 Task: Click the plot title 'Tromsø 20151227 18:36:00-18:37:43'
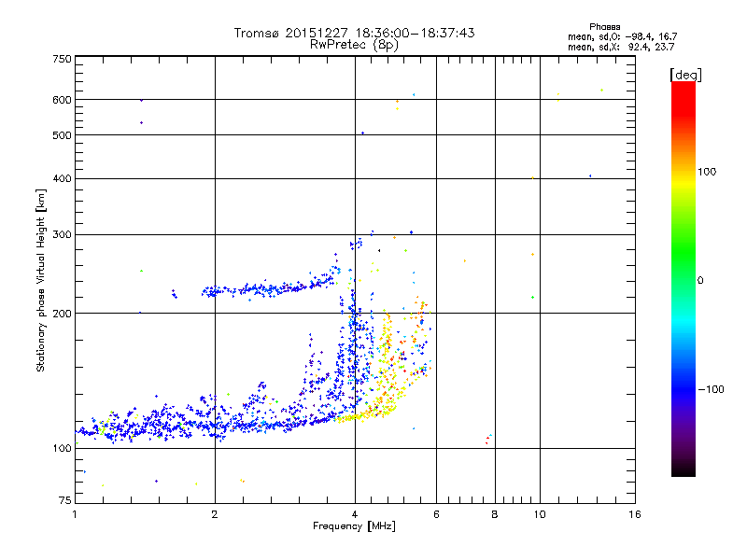pyautogui.click(x=354, y=33)
